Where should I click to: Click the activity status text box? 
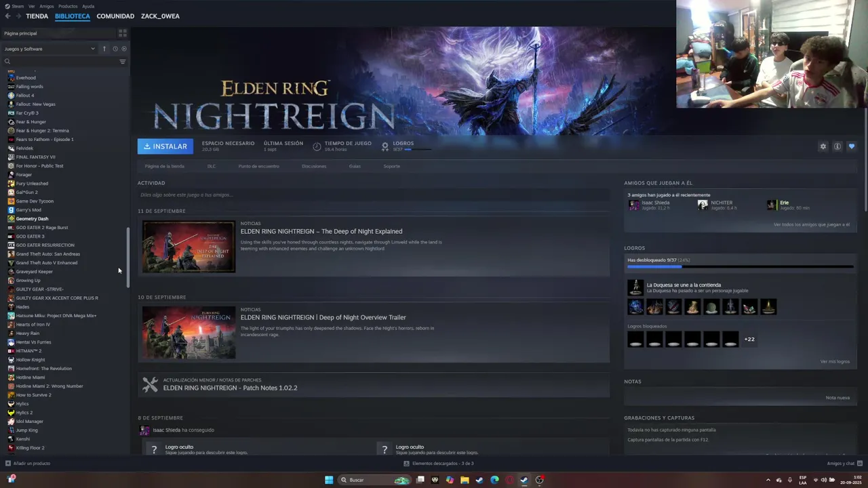point(373,195)
